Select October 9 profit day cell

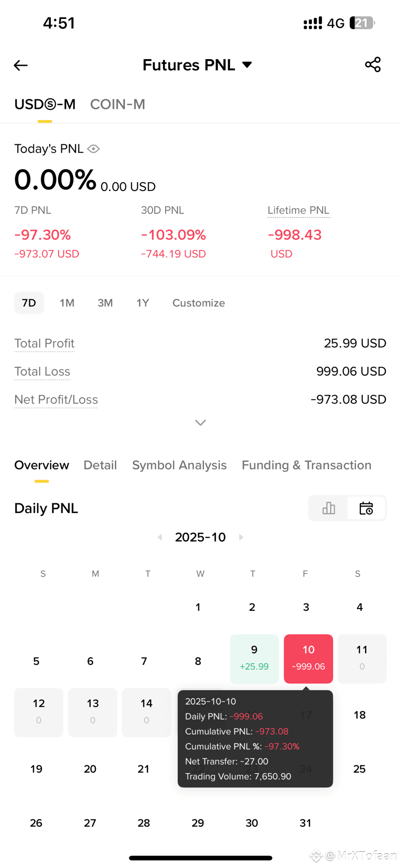click(x=254, y=658)
